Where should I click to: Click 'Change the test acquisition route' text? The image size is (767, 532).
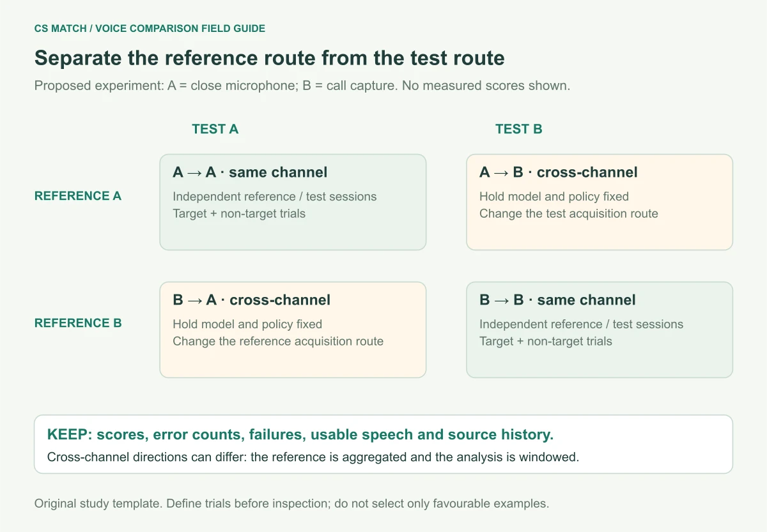[569, 213]
